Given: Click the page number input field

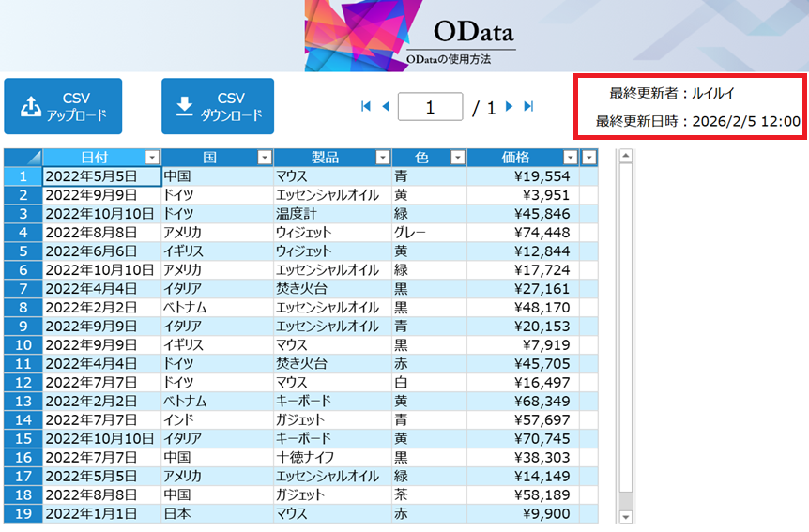Looking at the screenshot, I should click(x=430, y=107).
